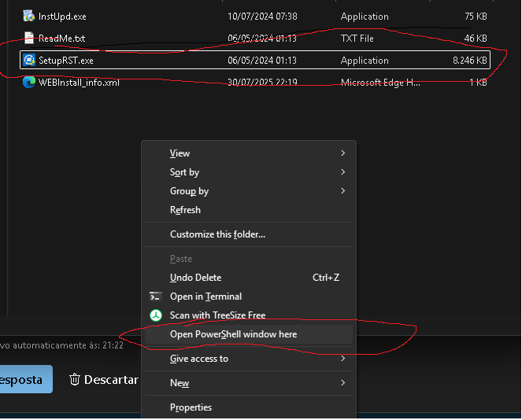The image size is (522, 420).
Task: Click the WEBInstall_info.xml Edge icon
Action: (x=29, y=82)
